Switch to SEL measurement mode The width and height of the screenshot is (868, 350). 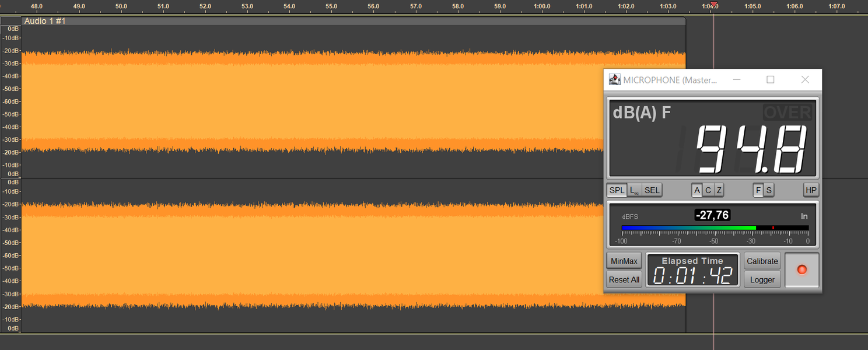click(x=652, y=190)
